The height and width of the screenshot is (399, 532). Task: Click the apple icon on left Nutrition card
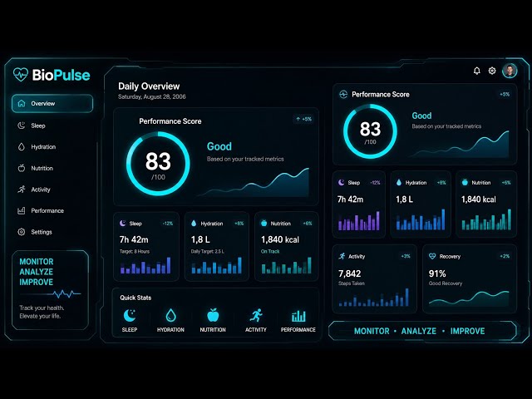coord(264,223)
